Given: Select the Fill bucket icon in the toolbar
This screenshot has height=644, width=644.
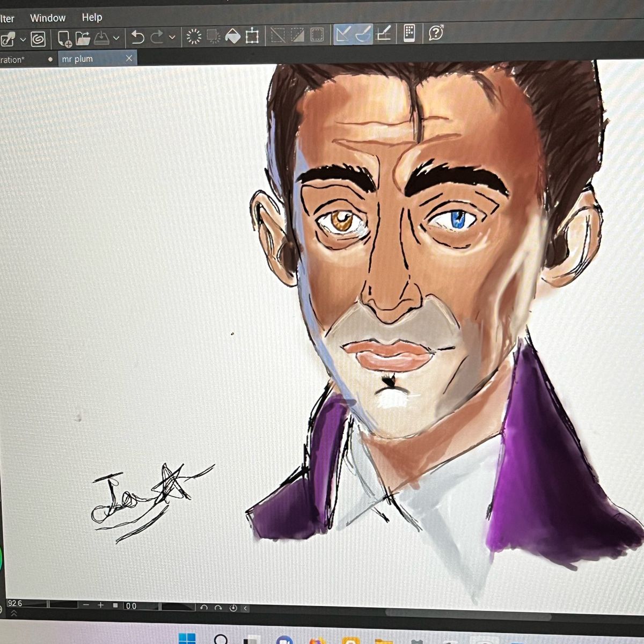Looking at the screenshot, I should click(232, 36).
